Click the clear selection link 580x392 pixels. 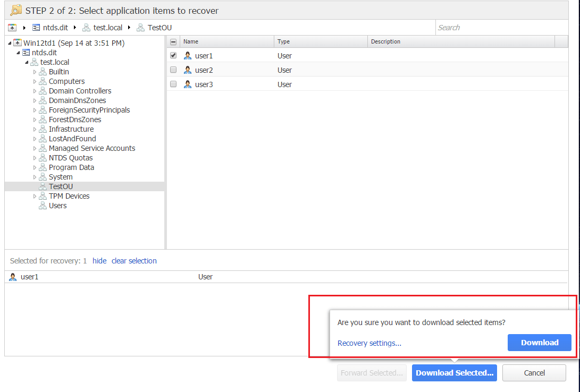[134, 261]
